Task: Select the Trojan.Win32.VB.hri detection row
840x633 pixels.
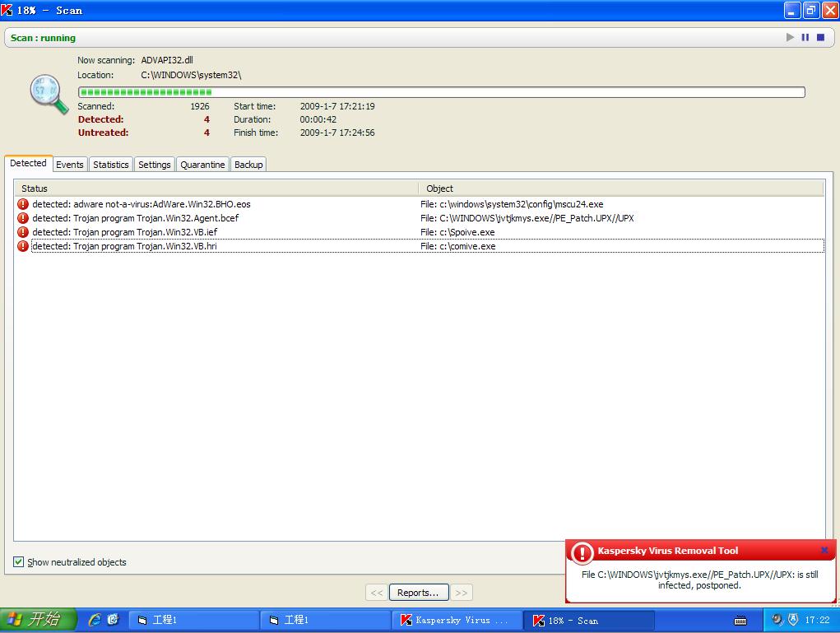Action: pyautogui.click(x=420, y=246)
